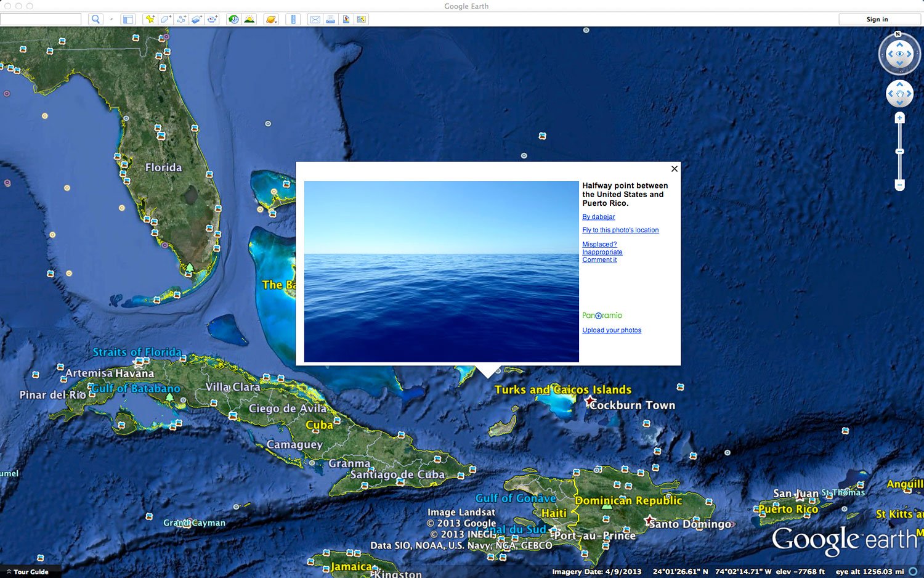Choose the Add Image Overlay tool
The width and height of the screenshot is (924, 578).
click(x=197, y=19)
